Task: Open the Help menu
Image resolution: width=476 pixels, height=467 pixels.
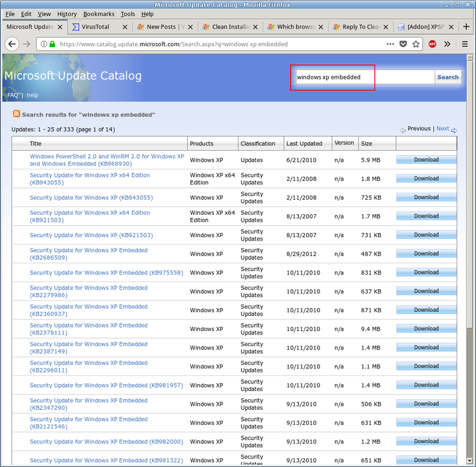Action: (x=147, y=14)
